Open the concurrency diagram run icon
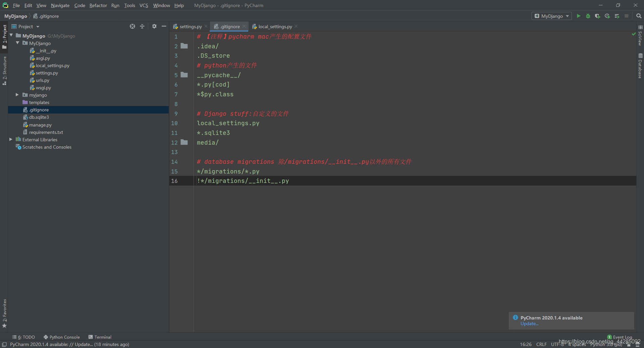 click(x=617, y=16)
